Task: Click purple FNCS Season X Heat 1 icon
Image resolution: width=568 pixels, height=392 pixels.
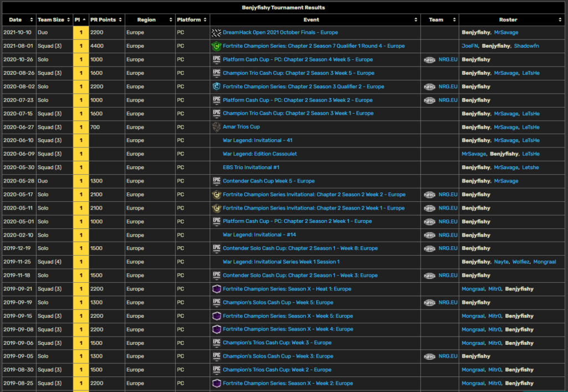Action: pos(216,289)
